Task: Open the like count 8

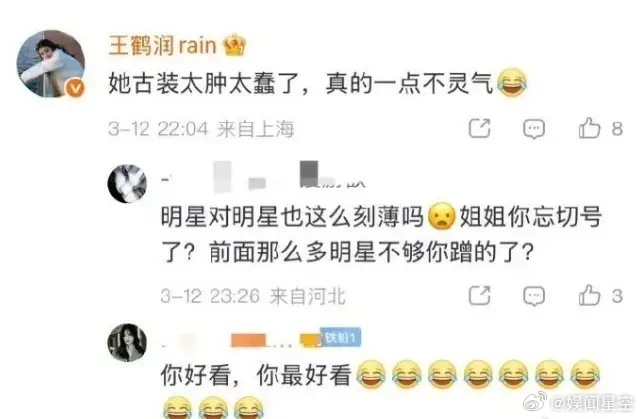Action: point(617,129)
